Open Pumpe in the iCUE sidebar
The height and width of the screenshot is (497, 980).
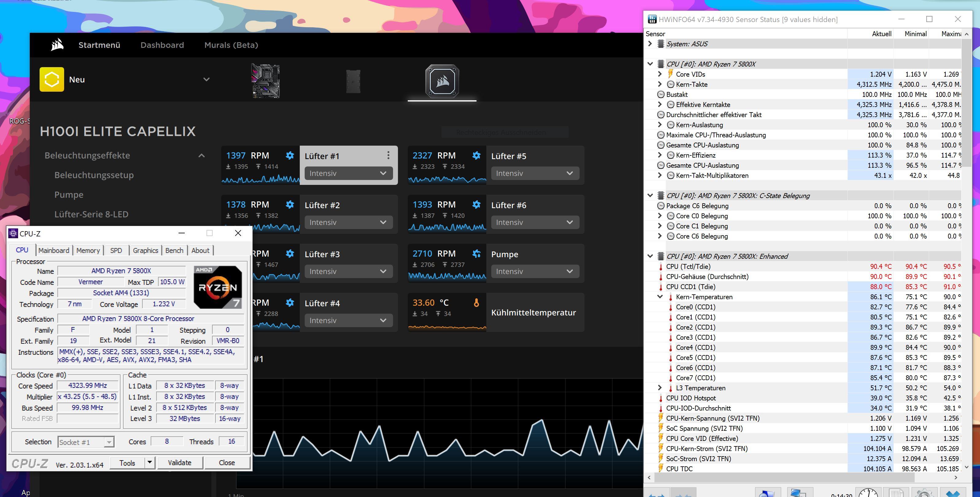(x=69, y=195)
